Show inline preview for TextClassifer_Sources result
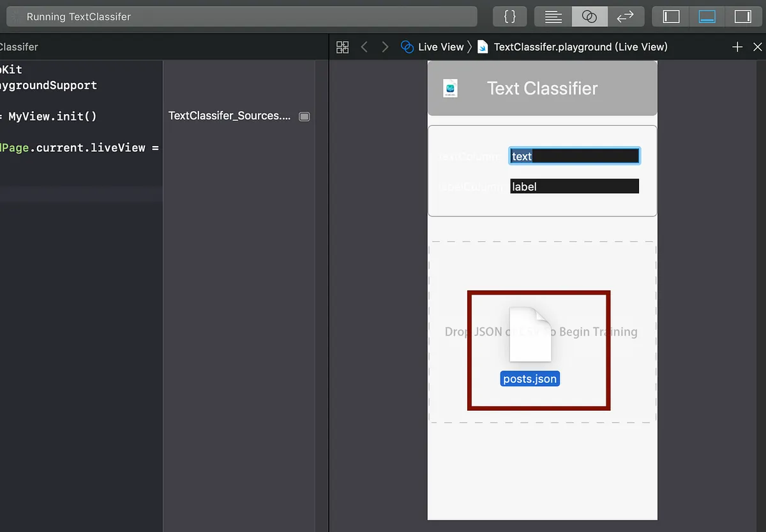Image resolution: width=766 pixels, height=532 pixels. pyautogui.click(x=304, y=116)
